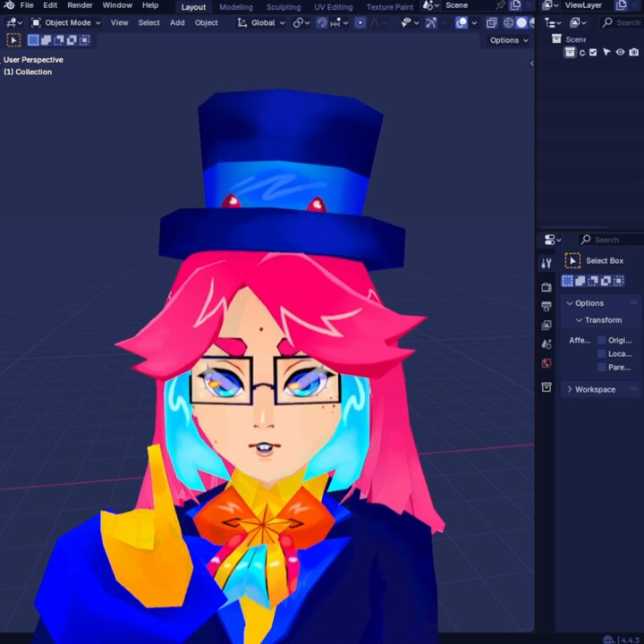Open the transform pivot point dropdown

(301, 22)
